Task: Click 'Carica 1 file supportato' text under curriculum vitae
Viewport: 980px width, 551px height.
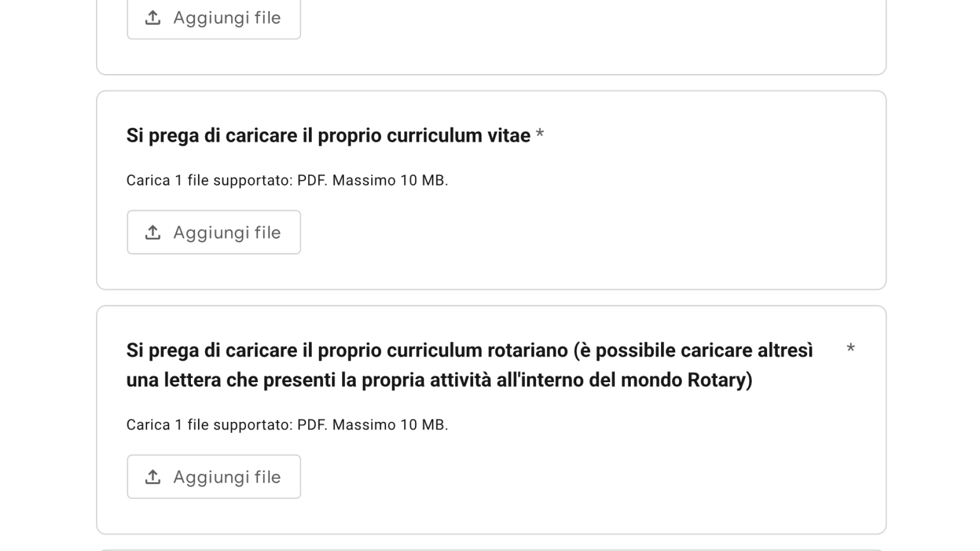Action: pos(209,181)
